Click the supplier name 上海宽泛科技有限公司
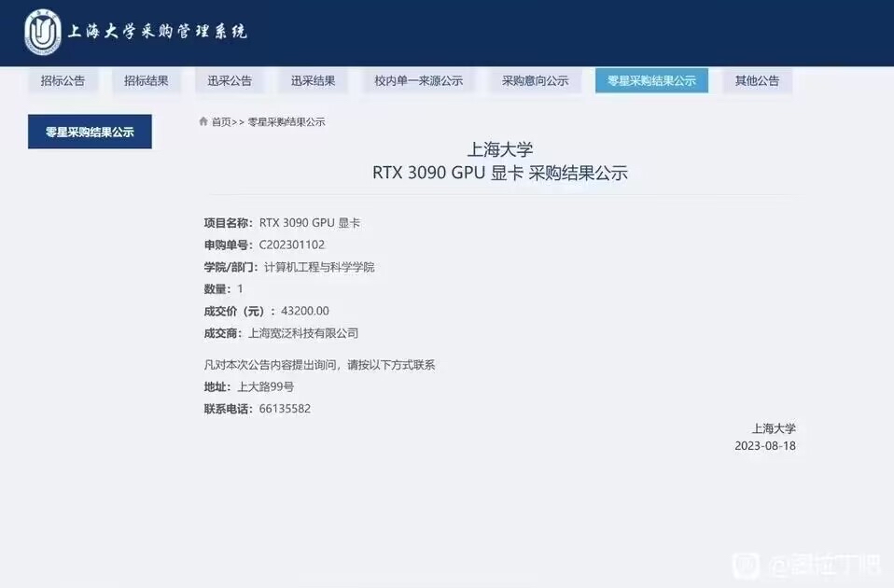Viewport: 894px width, 588px height. coord(305,333)
